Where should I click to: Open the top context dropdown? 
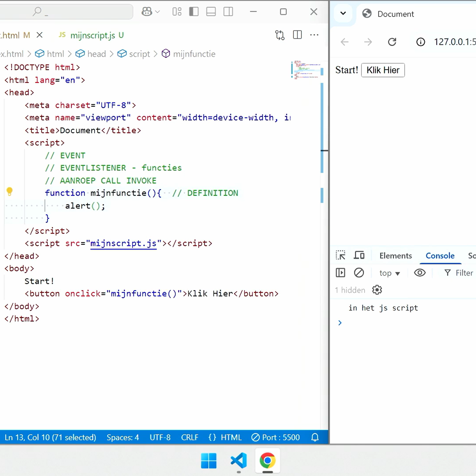(390, 273)
